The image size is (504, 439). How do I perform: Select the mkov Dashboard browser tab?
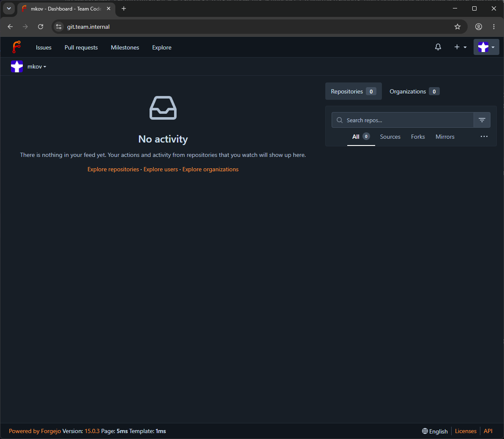tap(66, 9)
